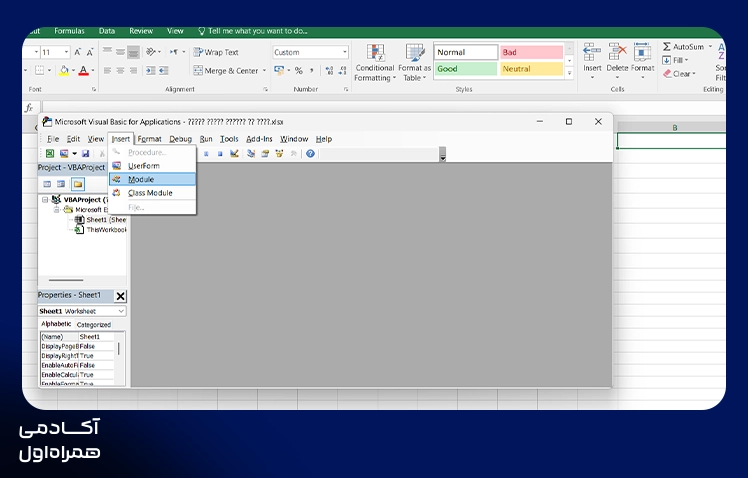Open Object Browser toolbar icon

point(279,154)
